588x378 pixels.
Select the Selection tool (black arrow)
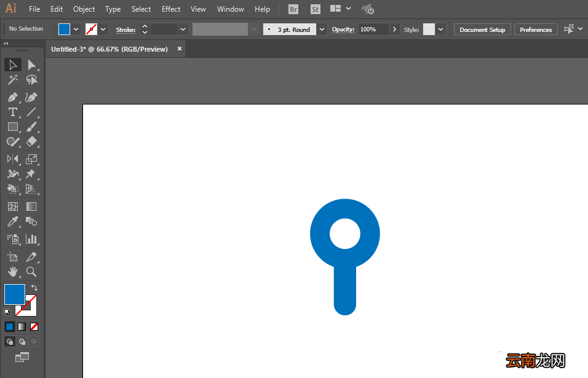tap(13, 65)
